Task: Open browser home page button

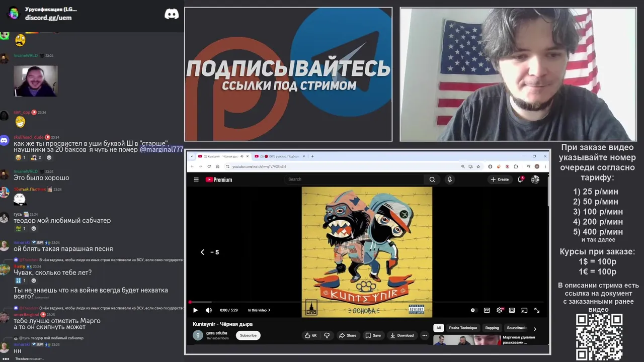Action: (x=217, y=166)
